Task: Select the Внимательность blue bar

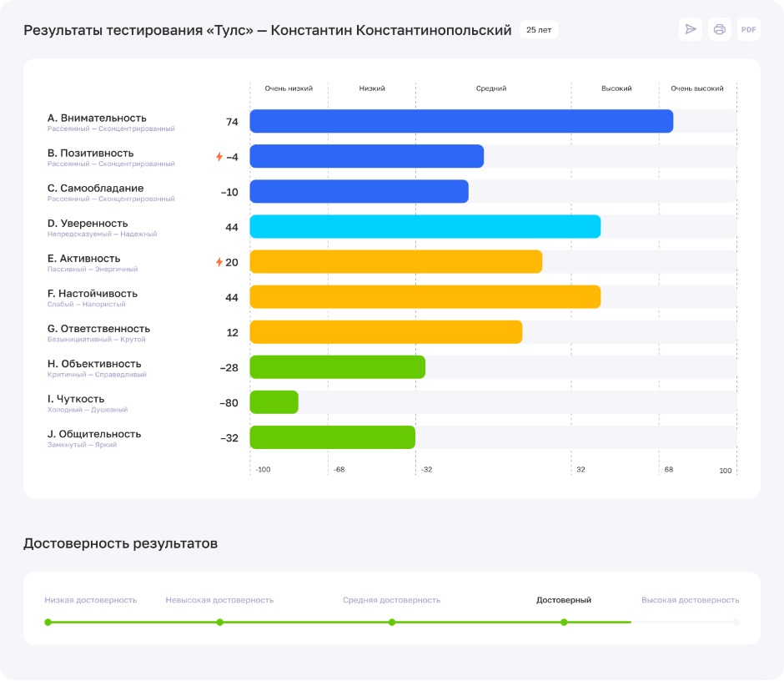Action: [461, 122]
